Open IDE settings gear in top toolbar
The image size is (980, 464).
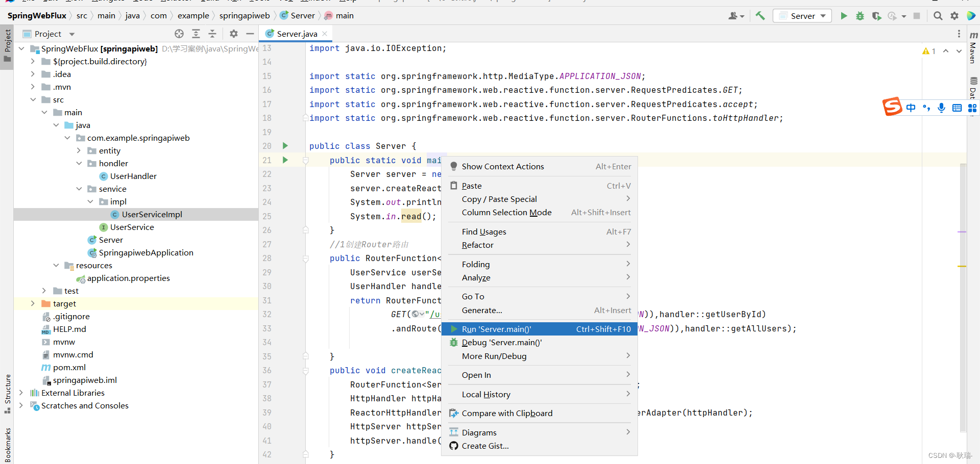954,16
